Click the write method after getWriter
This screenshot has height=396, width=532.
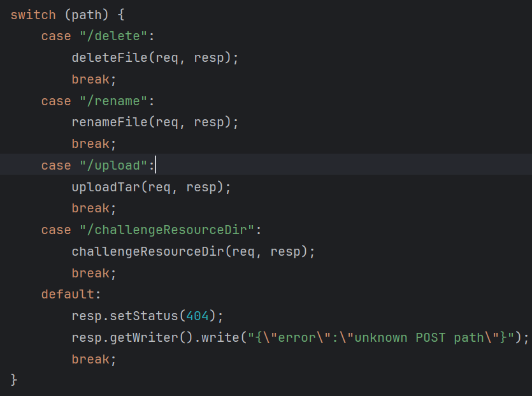(217, 338)
